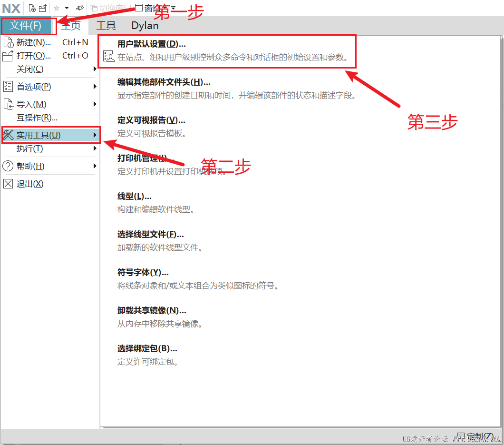The height and width of the screenshot is (445, 504).
Task: Click the 首选项(P) preferences list icon
Action: 8,87
